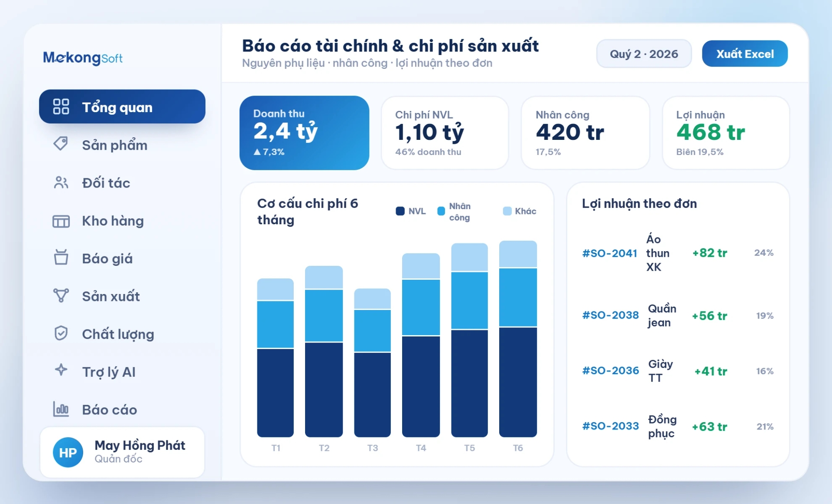
Task: Click the Sản xuất network icon
Action: point(61,296)
